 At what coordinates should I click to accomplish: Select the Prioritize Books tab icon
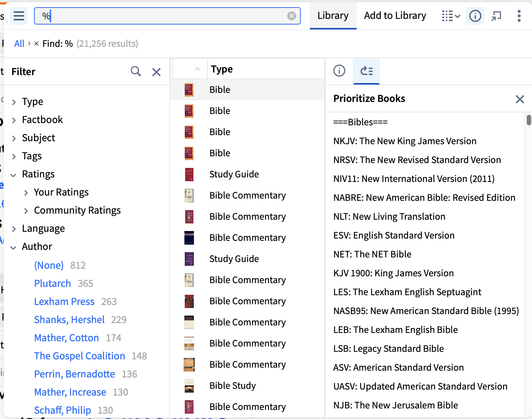pos(366,71)
